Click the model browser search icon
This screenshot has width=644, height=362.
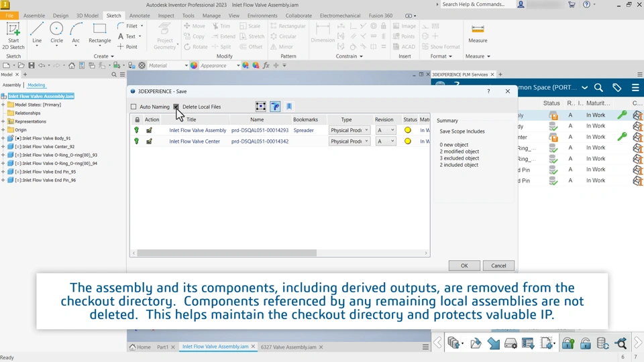click(x=114, y=74)
